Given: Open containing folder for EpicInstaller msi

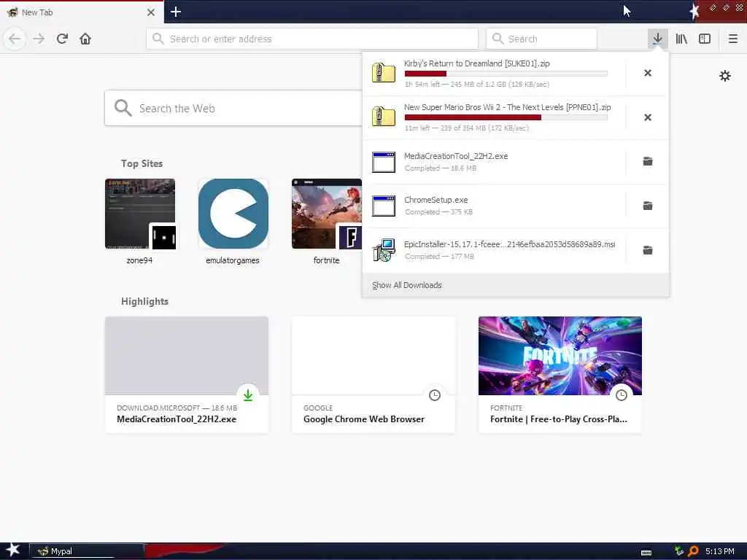Looking at the screenshot, I should click(x=648, y=250).
